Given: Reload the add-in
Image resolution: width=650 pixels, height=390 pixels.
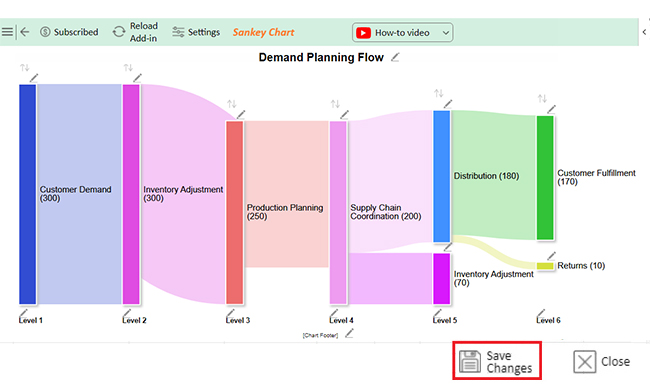Looking at the screenshot, I should (x=135, y=32).
